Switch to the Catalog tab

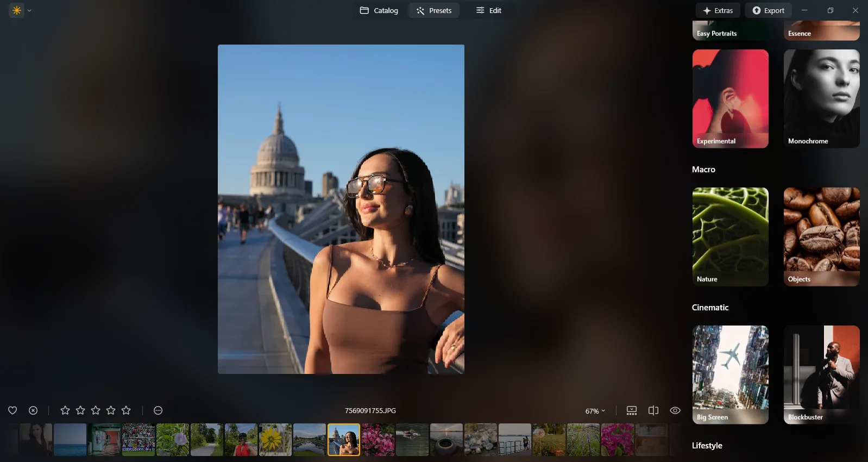tap(379, 10)
